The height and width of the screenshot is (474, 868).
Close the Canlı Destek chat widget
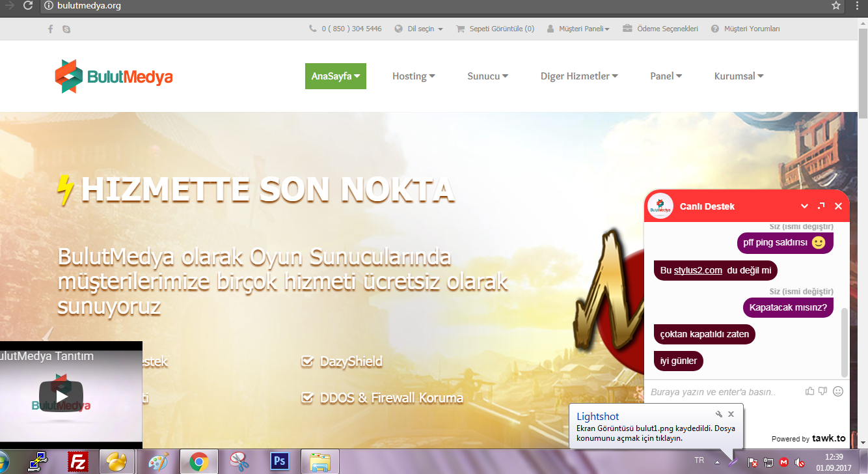[838, 206]
